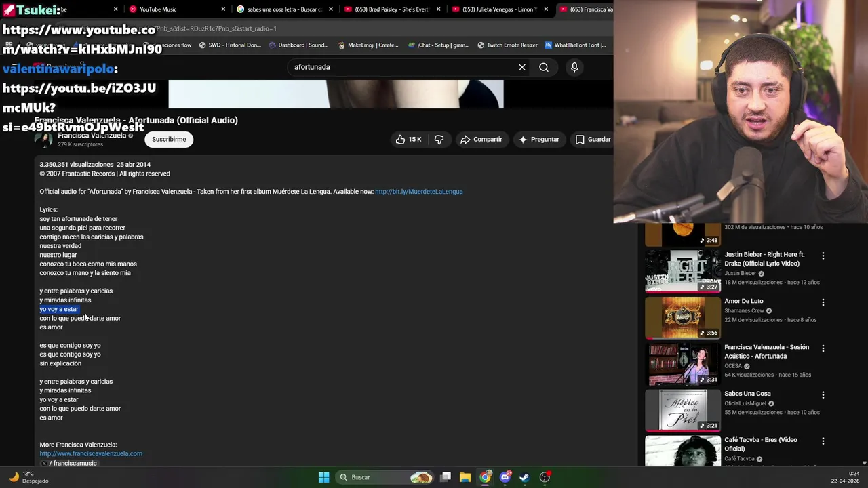Click the YouTube search magnifier button
The height and width of the screenshot is (488, 868).
coord(544,67)
